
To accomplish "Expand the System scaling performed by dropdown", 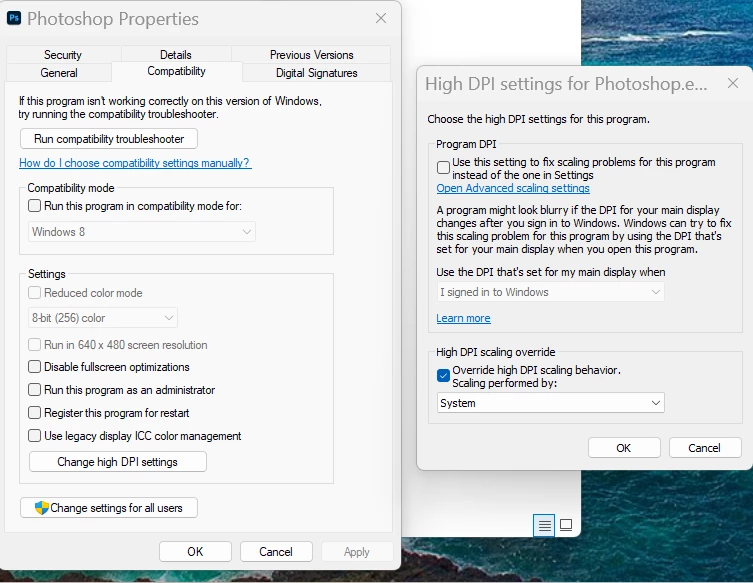I will coord(550,403).
